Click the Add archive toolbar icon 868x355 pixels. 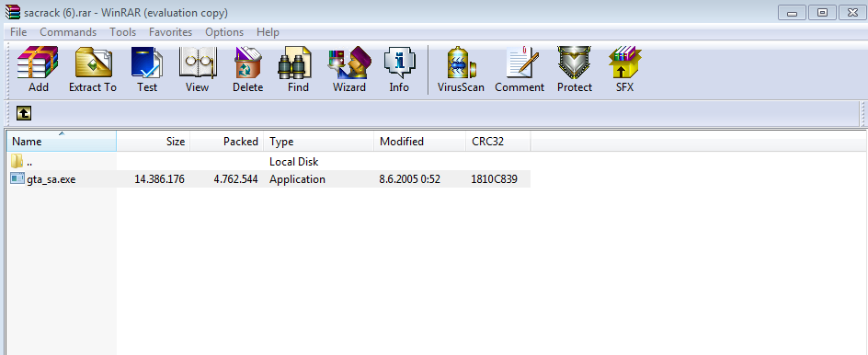pyautogui.click(x=39, y=69)
